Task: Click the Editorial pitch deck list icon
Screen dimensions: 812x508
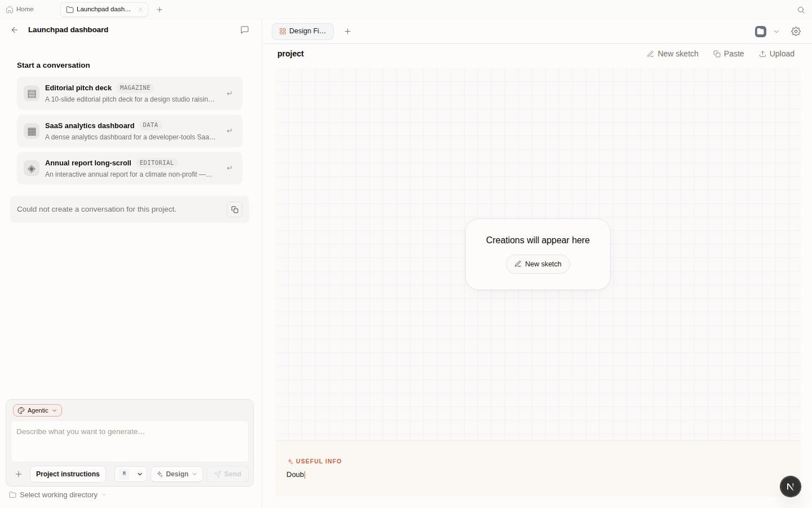Action: click(x=32, y=94)
